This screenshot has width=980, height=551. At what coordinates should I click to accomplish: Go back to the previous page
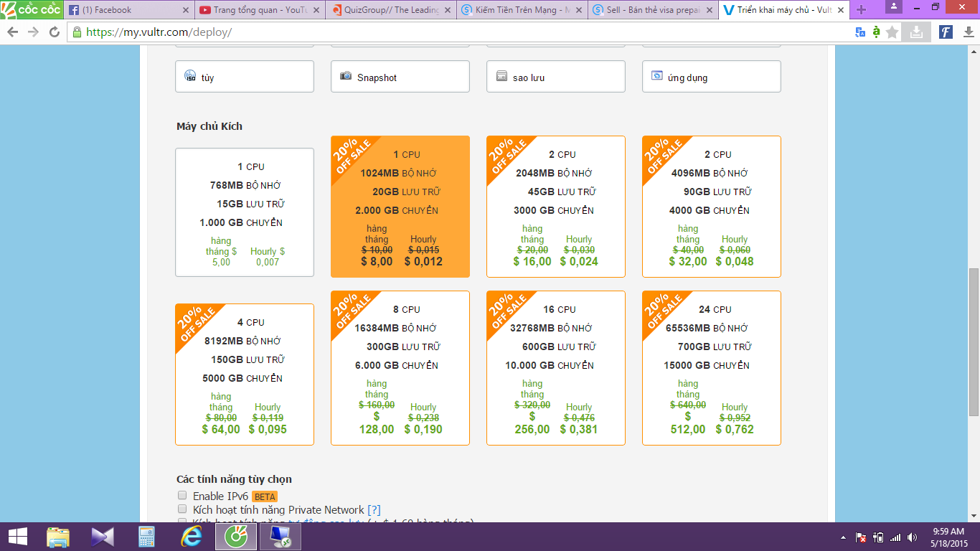pos(12,32)
